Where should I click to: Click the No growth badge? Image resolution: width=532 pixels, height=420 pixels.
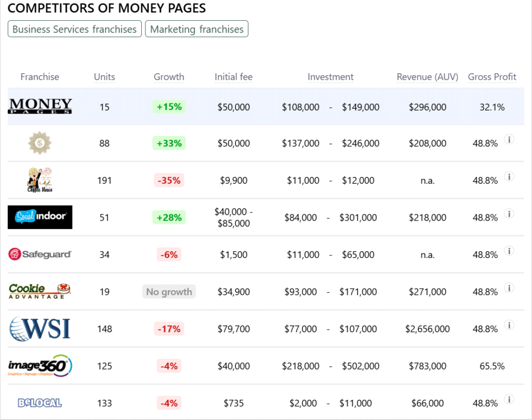(x=169, y=292)
